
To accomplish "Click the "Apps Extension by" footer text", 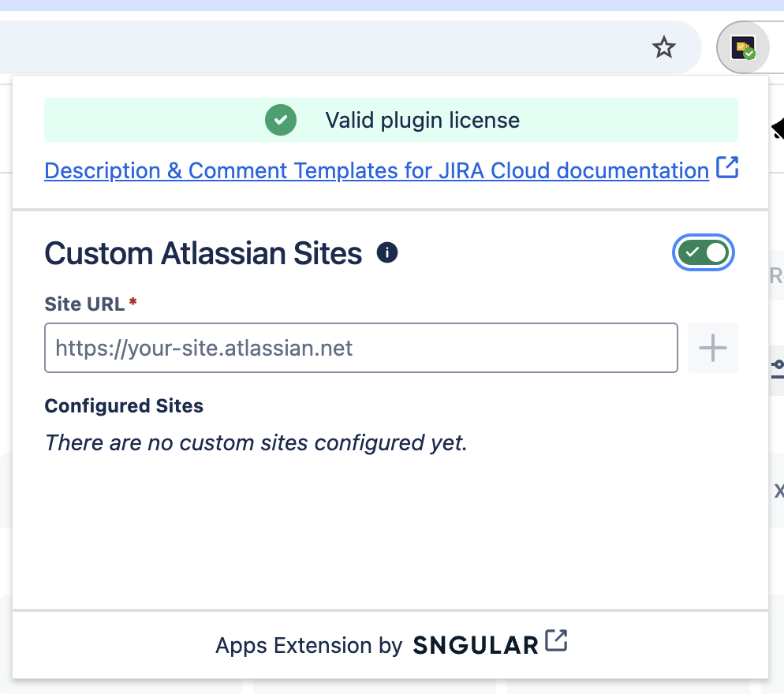I will [308, 646].
